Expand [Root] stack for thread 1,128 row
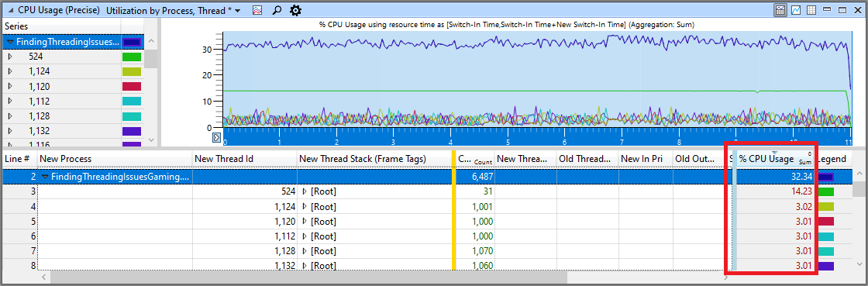The image size is (868, 286). coord(305,251)
